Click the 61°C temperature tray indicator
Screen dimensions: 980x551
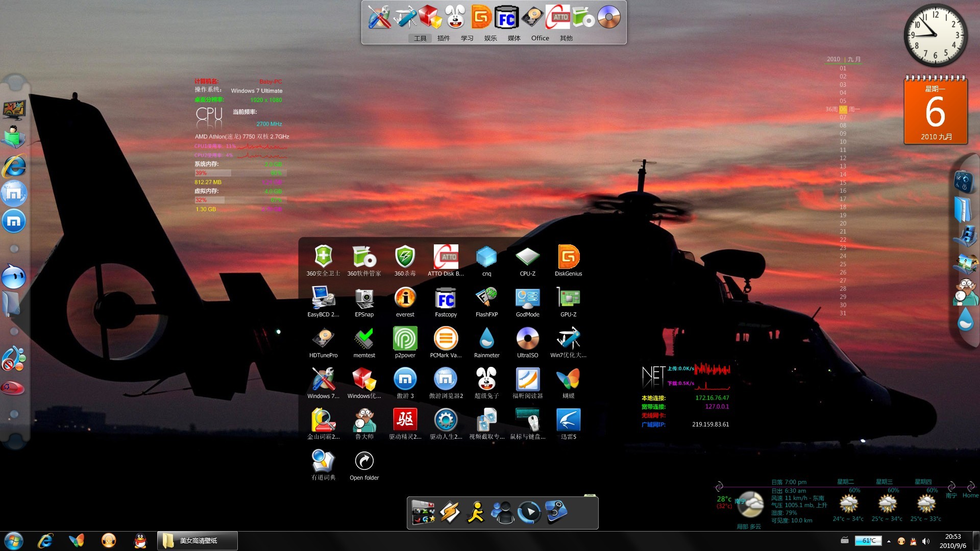click(x=868, y=541)
